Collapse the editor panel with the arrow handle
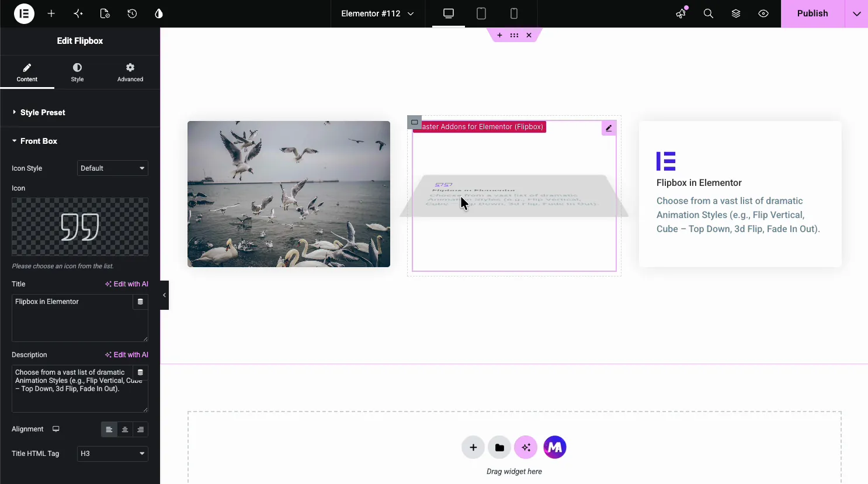The height and width of the screenshot is (484, 868). click(x=164, y=295)
